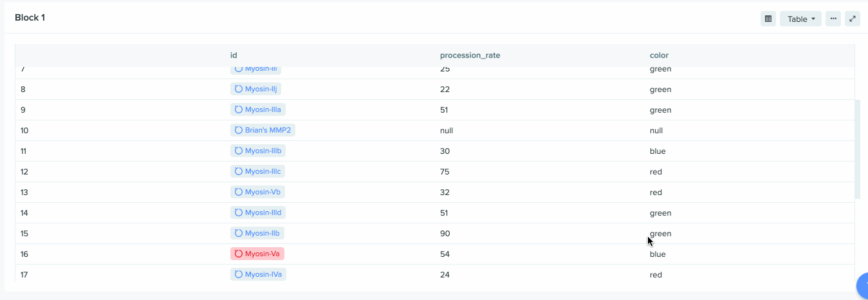Open the Table view type dropdown

tap(800, 19)
